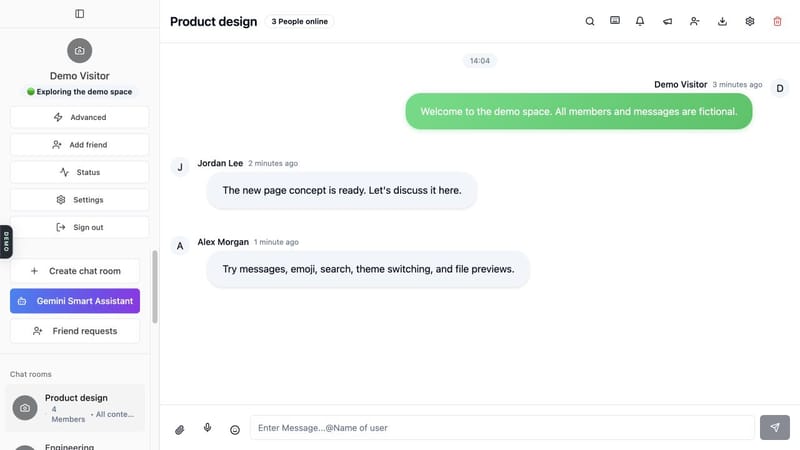Image resolution: width=800 pixels, height=450 pixels.
Task: Click the search icon in chat header
Action: pos(590,21)
